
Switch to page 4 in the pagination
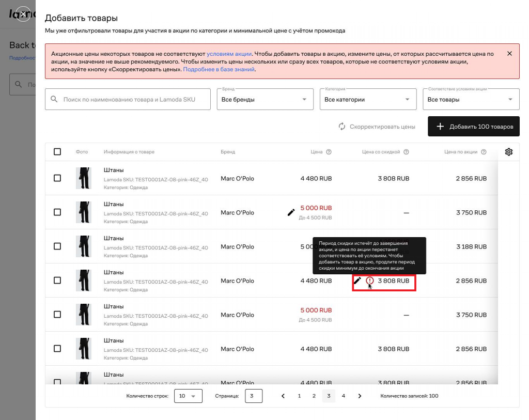coord(343,396)
